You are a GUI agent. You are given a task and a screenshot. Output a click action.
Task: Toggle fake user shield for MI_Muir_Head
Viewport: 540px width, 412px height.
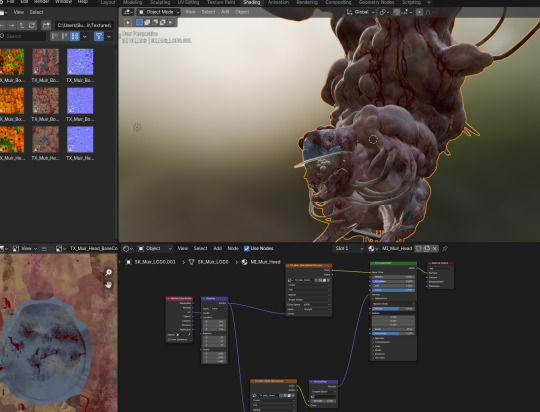pyautogui.click(x=418, y=248)
